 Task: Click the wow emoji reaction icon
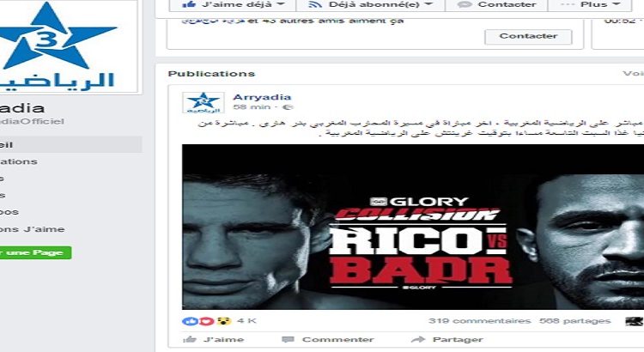tap(224, 321)
